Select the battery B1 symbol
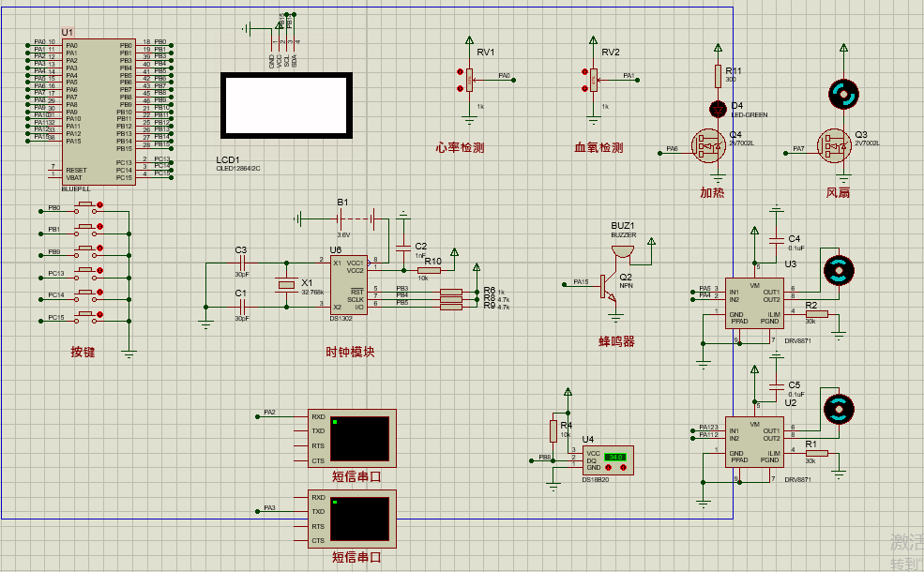924x572 pixels. (356, 219)
